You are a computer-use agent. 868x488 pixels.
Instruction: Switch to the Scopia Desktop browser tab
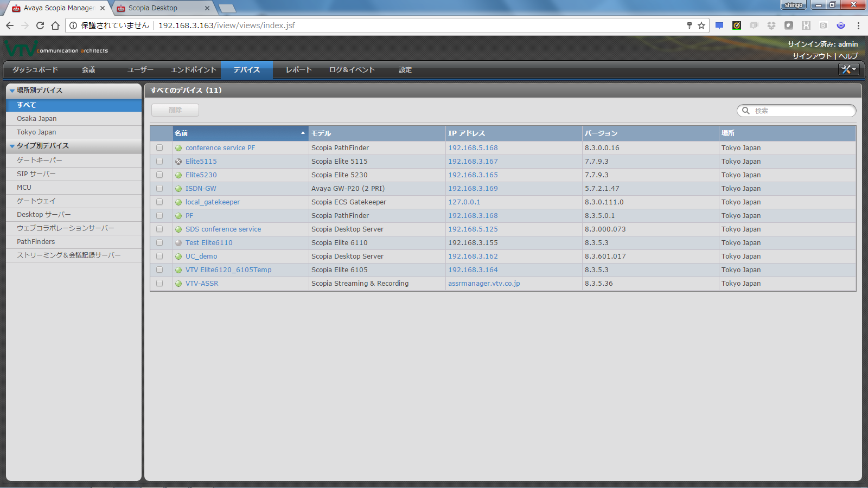[163, 8]
